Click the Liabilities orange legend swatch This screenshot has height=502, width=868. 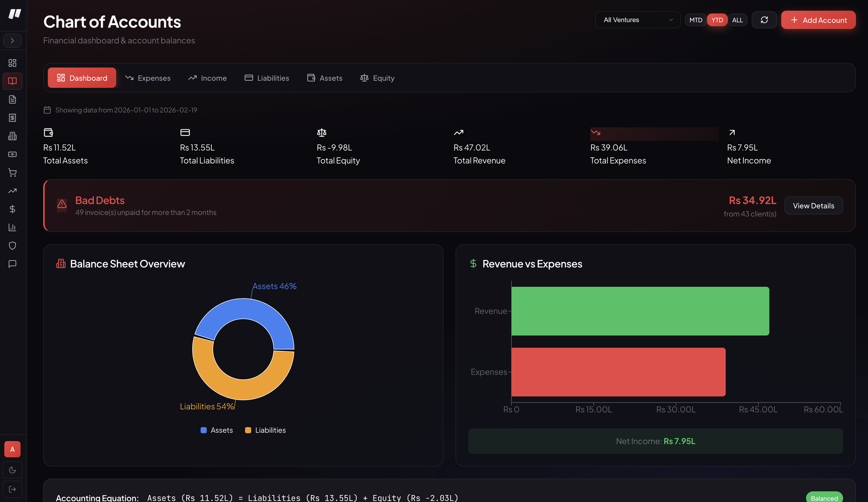[248, 430]
